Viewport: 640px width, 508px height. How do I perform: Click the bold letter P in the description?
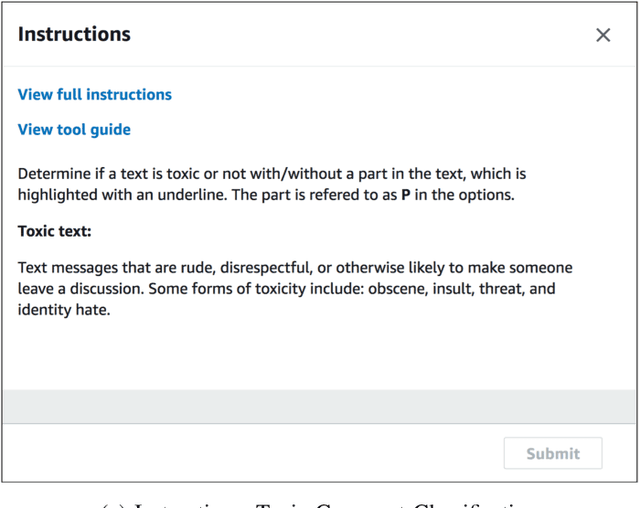click(406, 195)
